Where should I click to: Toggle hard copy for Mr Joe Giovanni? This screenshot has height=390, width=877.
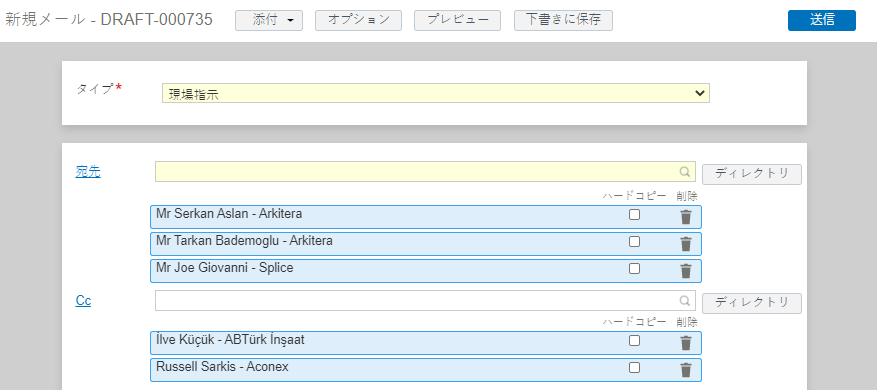pos(634,269)
